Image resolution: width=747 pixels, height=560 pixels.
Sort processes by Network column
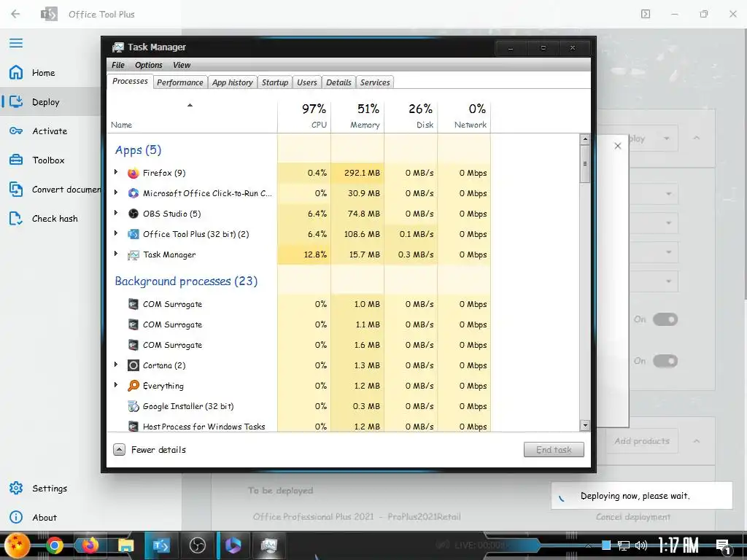(465, 116)
